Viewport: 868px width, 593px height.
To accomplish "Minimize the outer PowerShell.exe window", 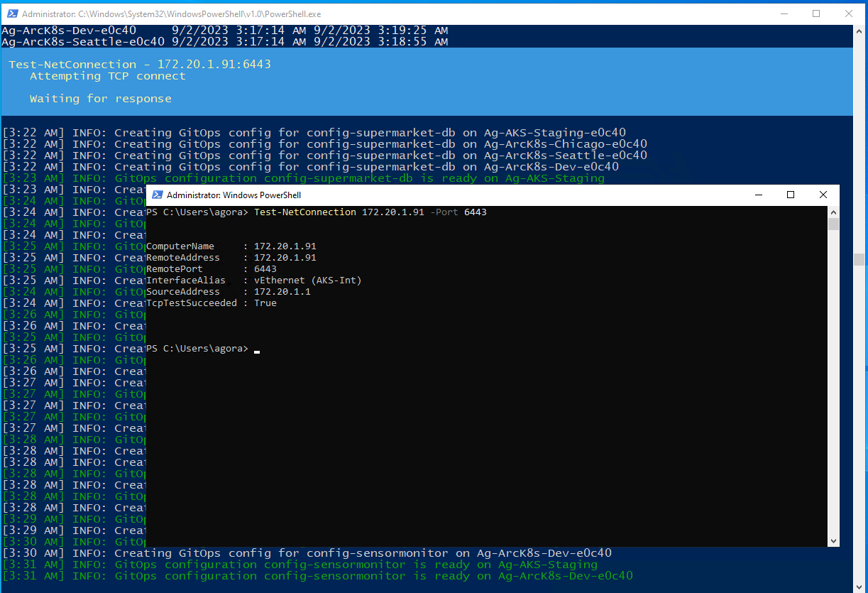I will click(784, 13).
